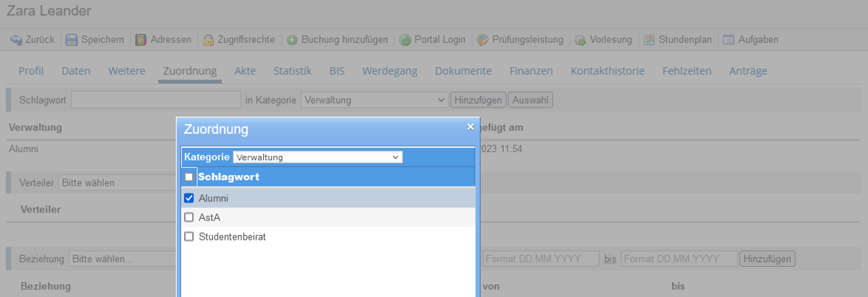
Task: Go to the BIS tab
Action: (x=336, y=71)
